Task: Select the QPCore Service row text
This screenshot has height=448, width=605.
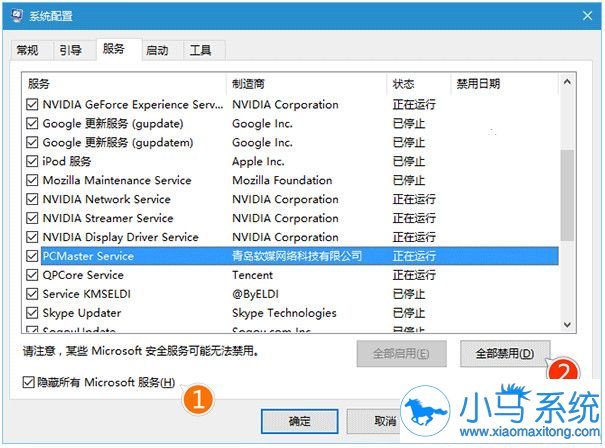Action: point(83,275)
